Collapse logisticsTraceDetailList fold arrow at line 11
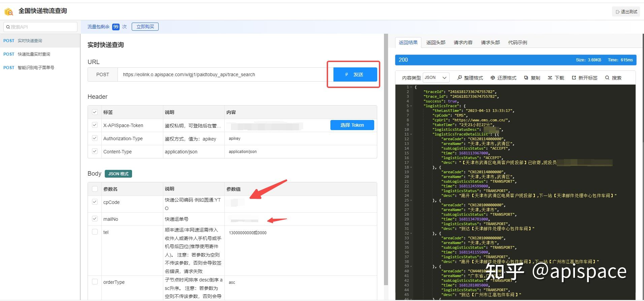This screenshot has height=301, width=644. click(x=411, y=134)
